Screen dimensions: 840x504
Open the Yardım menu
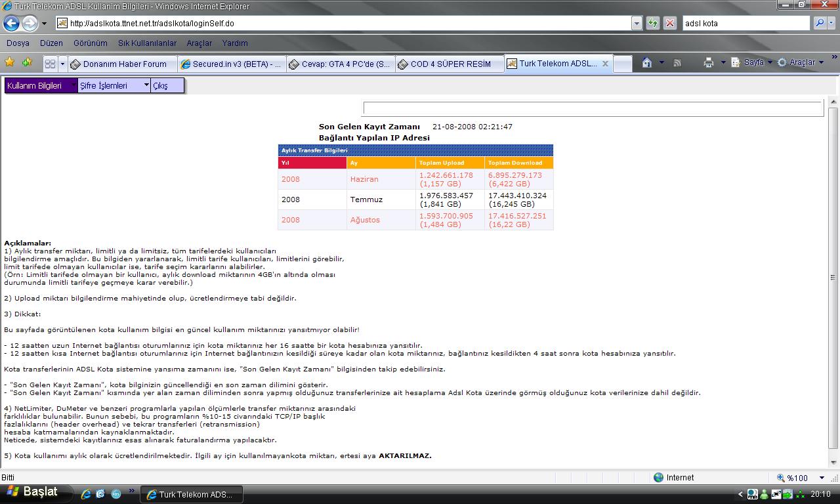pos(235,43)
